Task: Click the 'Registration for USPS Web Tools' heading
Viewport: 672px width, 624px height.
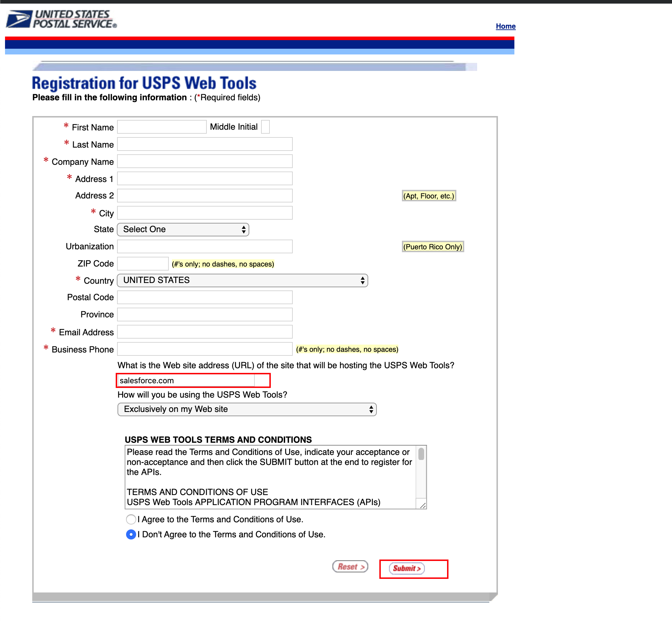Action: (144, 83)
